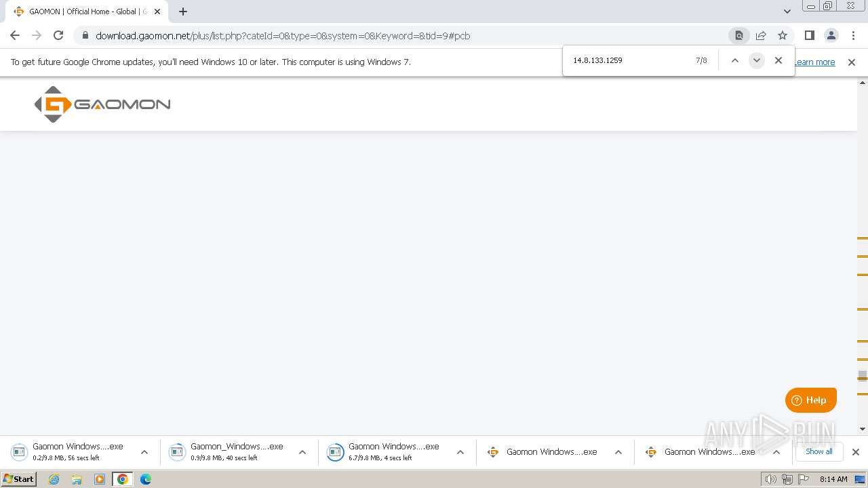Screen dimensions: 868x488
Task: Click the Gaomon_Windows download with 40 secs left
Action: coord(226,451)
